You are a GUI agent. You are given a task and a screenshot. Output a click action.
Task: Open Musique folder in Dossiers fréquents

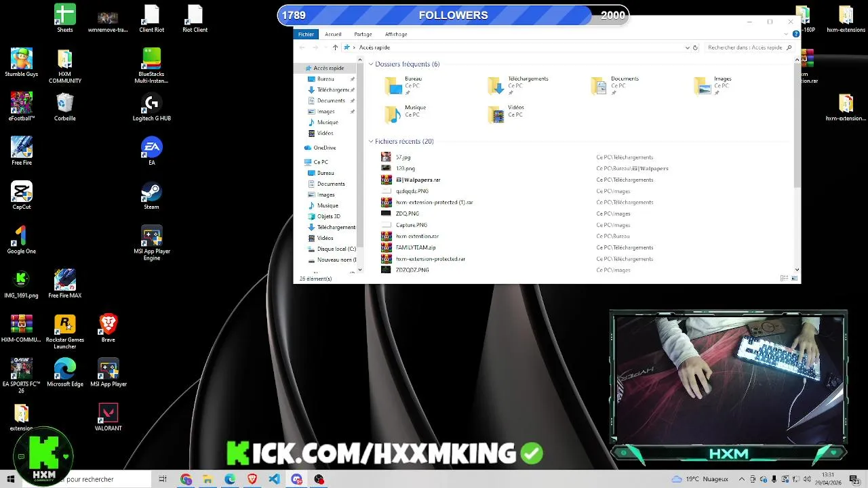click(x=406, y=113)
